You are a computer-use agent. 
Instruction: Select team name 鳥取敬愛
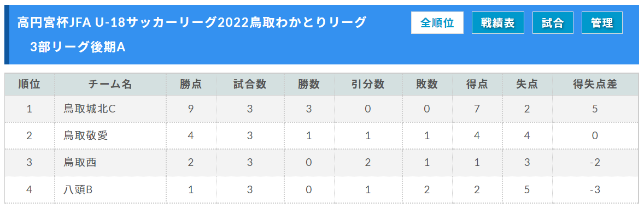pos(85,136)
